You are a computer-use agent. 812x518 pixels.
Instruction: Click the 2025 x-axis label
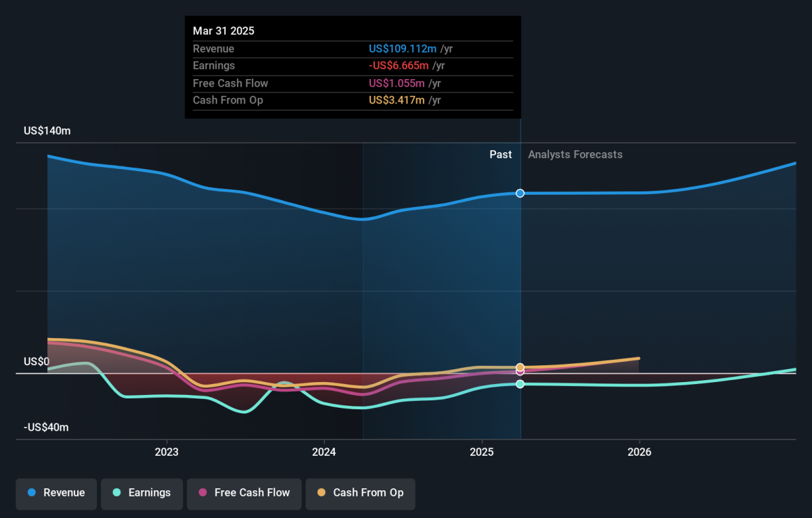(x=482, y=452)
